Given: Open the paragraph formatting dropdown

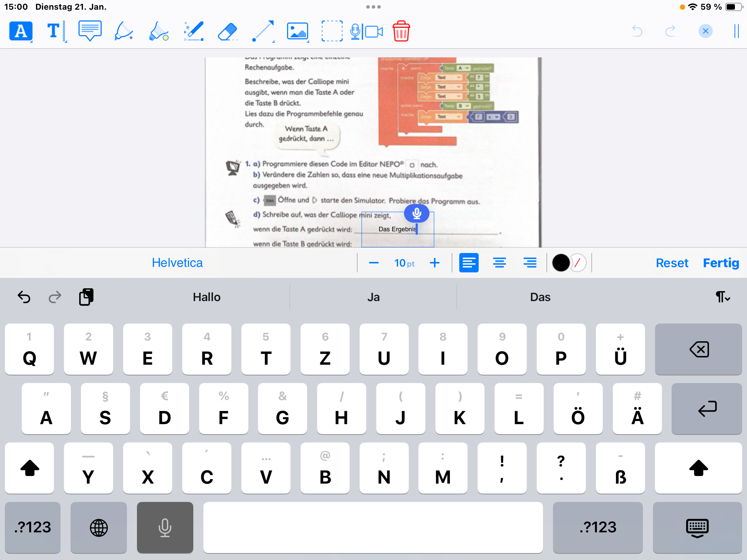Looking at the screenshot, I should (722, 297).
